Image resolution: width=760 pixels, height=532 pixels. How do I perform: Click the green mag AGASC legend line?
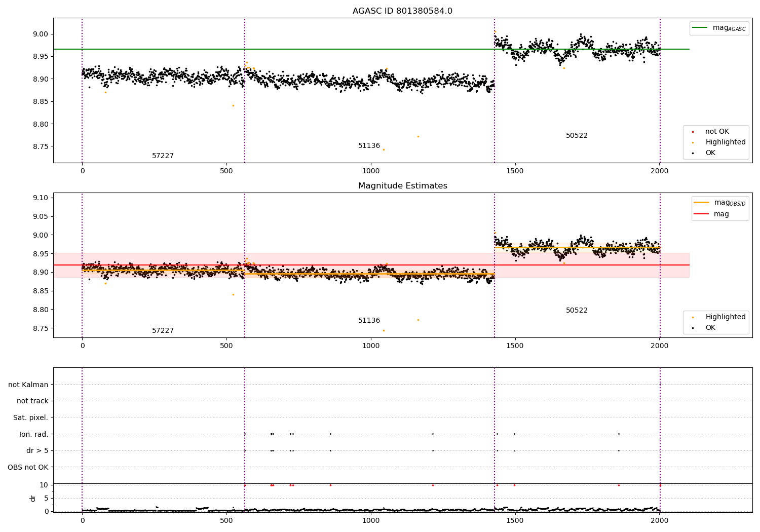pyautogui.click(x=700, y=28)
